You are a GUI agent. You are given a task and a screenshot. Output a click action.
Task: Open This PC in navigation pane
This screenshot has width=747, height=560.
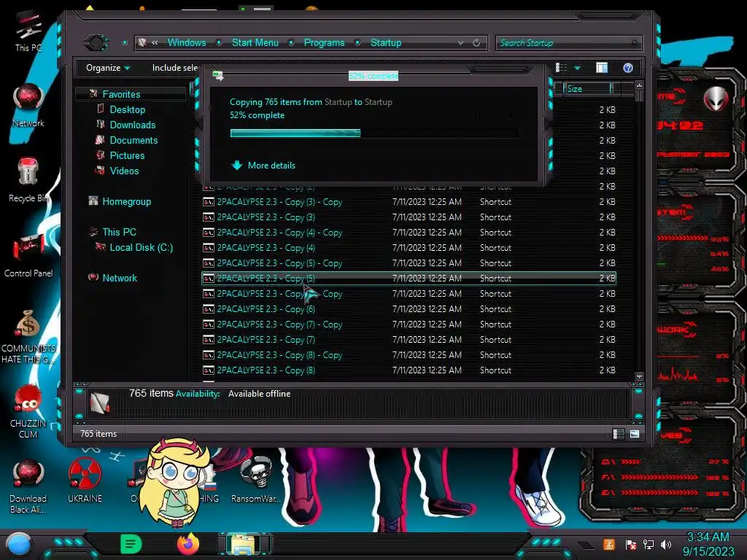[119, 232]
